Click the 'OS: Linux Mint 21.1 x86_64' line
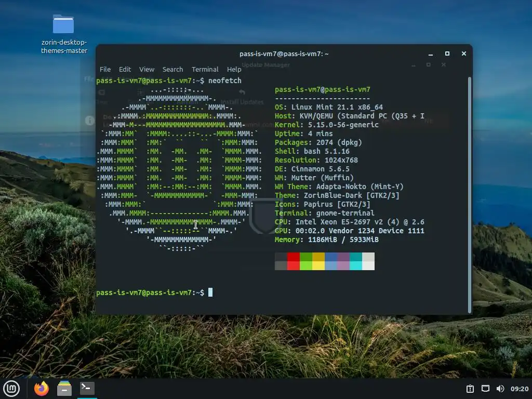This screenshot has height=399, width=532. pyautogui.click(x=329, y=107)
